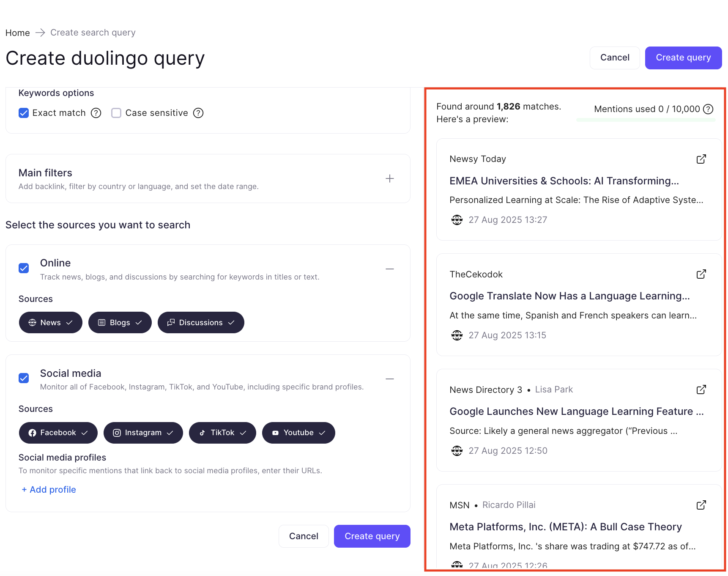Uncheck the Exact match checkbox
Screen dimensions: 728x576
(24, 113)
